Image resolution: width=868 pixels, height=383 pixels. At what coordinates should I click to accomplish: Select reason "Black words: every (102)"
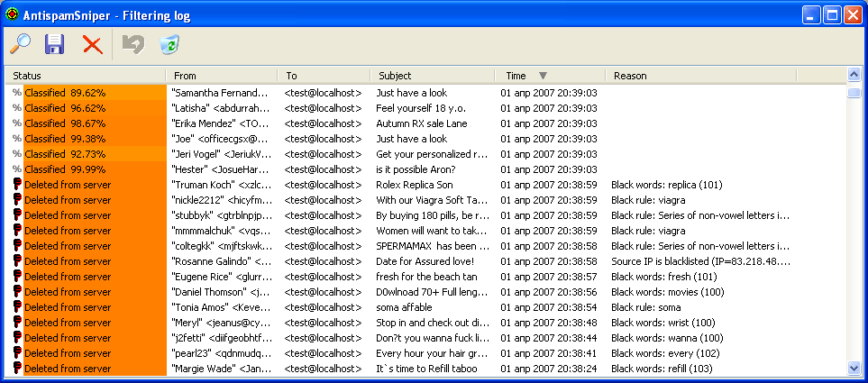(x=665, y=353)
